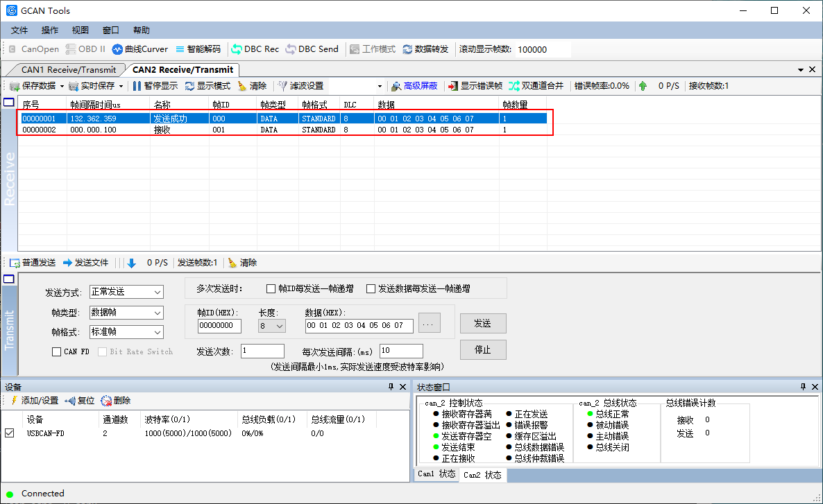Image resolution: width=823 pixels, height=504 pixels.
Task: Select 发送文件 send file
Action: [x=85, y=263]
